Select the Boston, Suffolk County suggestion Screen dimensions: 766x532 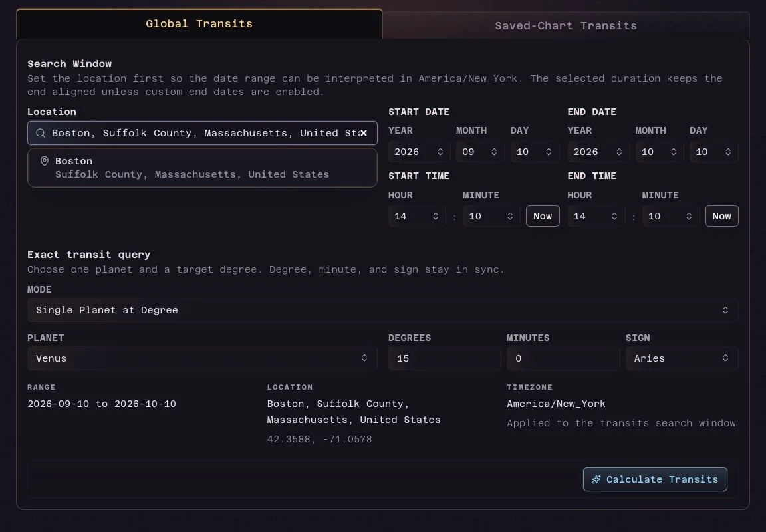[202, 168]
